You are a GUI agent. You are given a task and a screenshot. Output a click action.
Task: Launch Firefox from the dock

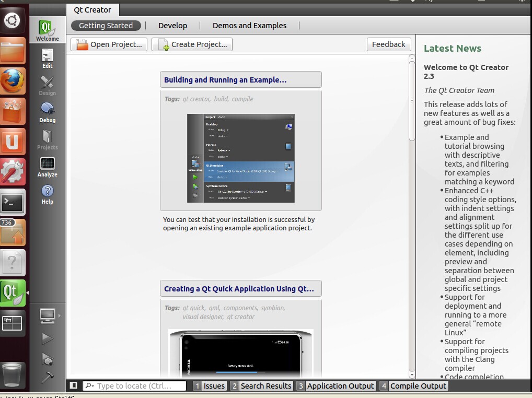click(x=13, y=80)
